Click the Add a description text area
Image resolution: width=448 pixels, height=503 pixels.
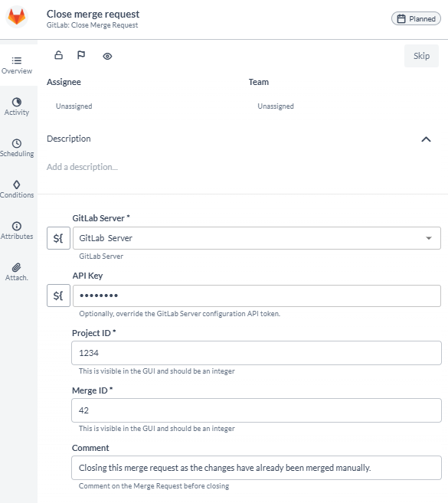tap(82, 167)
